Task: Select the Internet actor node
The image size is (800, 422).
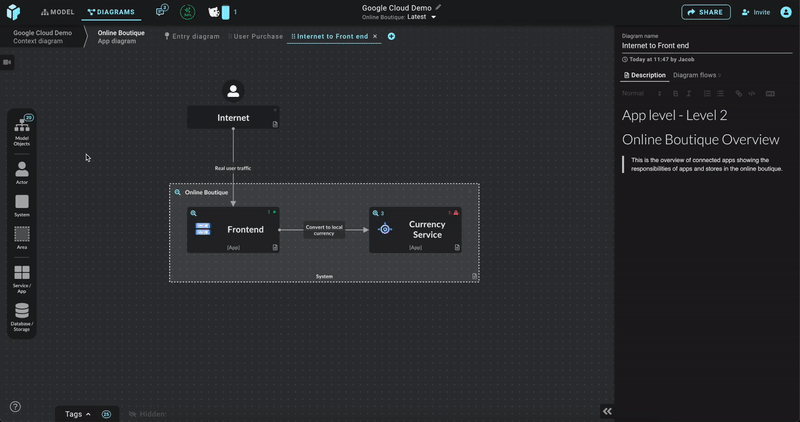Action: coord(233,117)
